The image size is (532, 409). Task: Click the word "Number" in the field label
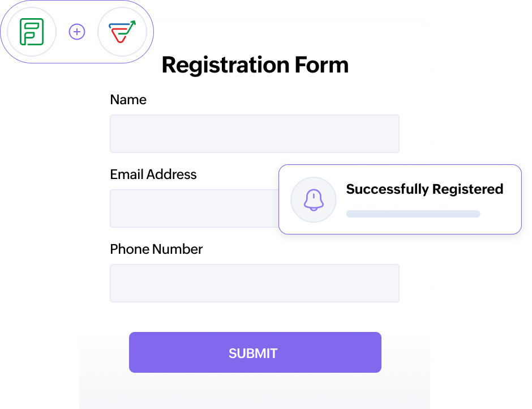pyautogui.click(x=176, y=249)
